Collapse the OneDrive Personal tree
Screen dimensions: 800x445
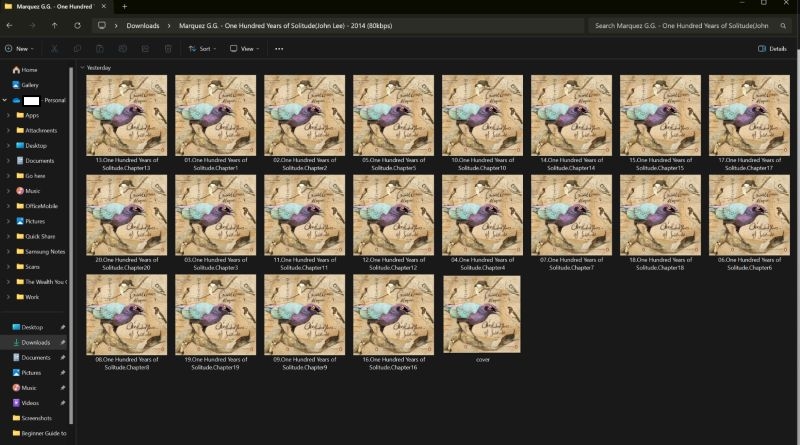pyautogui.click(x=5, y=100)
